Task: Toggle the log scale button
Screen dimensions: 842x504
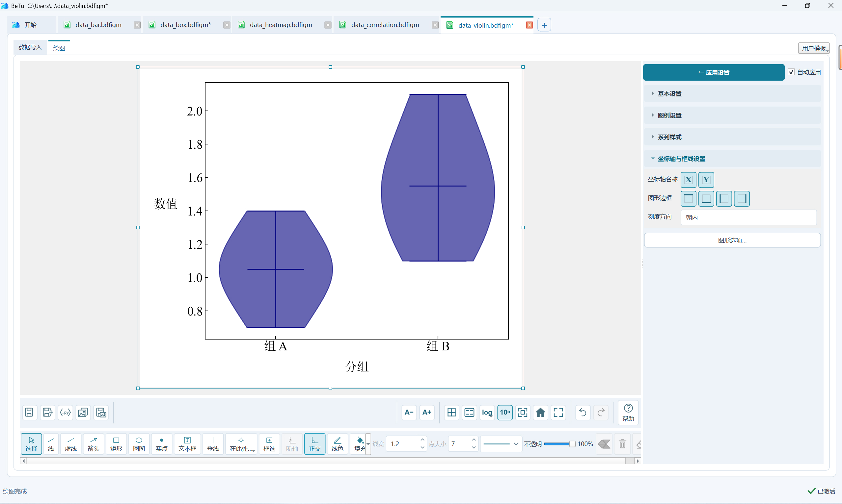Action: pos(487,412)
